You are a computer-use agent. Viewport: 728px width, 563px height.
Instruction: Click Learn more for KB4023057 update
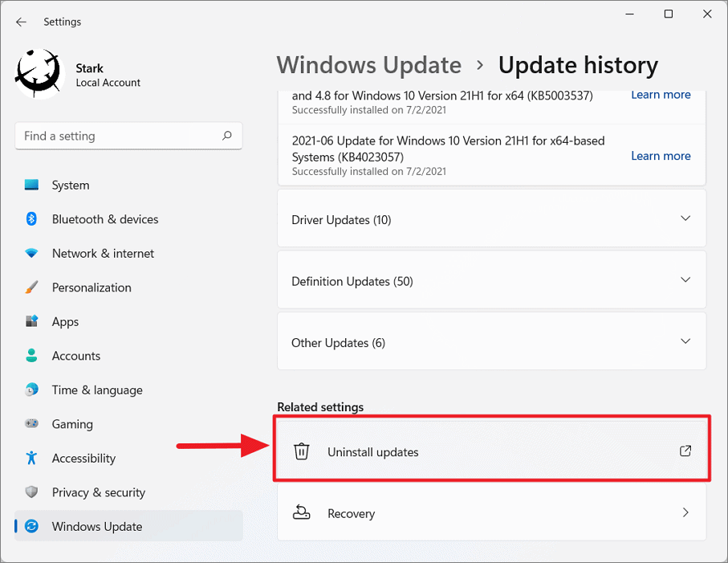click(661, 156)
